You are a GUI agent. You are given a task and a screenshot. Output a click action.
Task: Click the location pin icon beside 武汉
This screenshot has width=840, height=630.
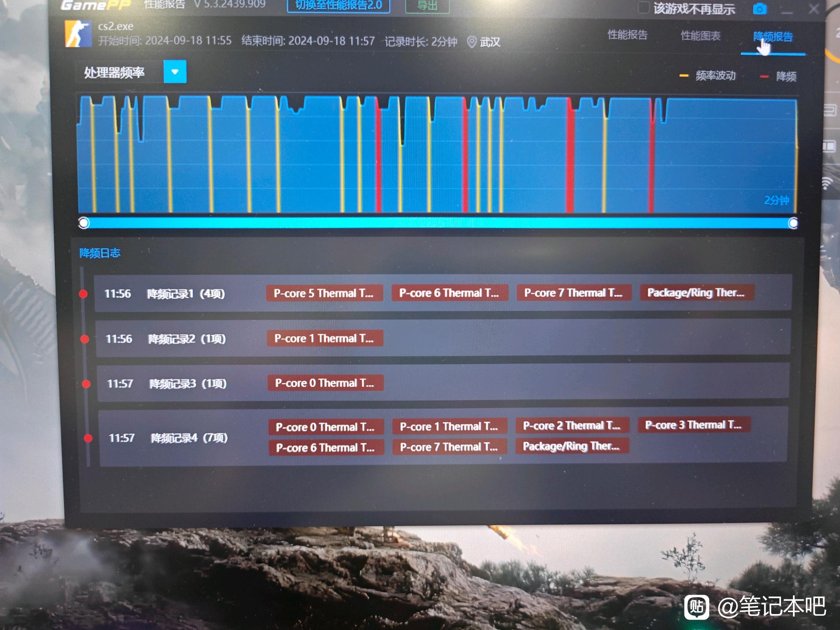(x=472, y=42)
